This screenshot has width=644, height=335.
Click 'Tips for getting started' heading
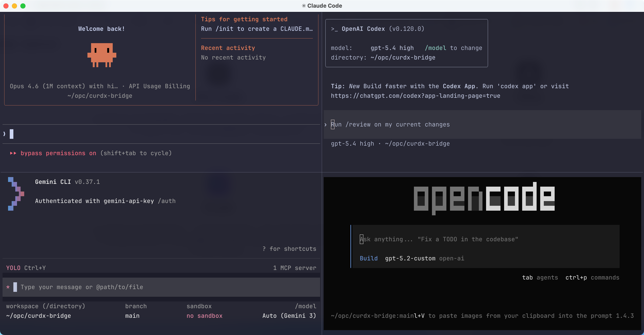(244, 19)
